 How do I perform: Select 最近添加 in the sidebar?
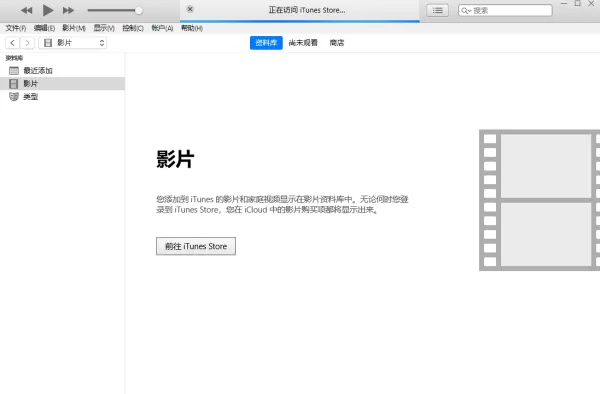(62, 70)
